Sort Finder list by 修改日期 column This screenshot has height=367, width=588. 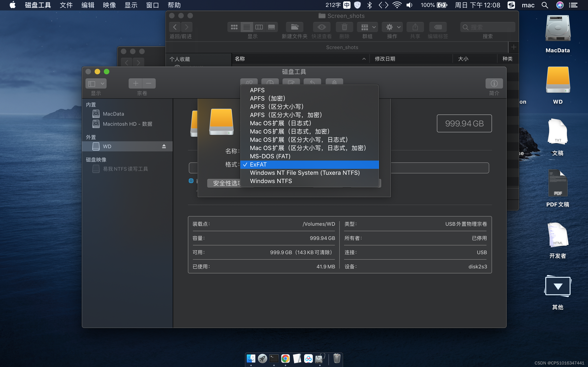pos(385,59)
